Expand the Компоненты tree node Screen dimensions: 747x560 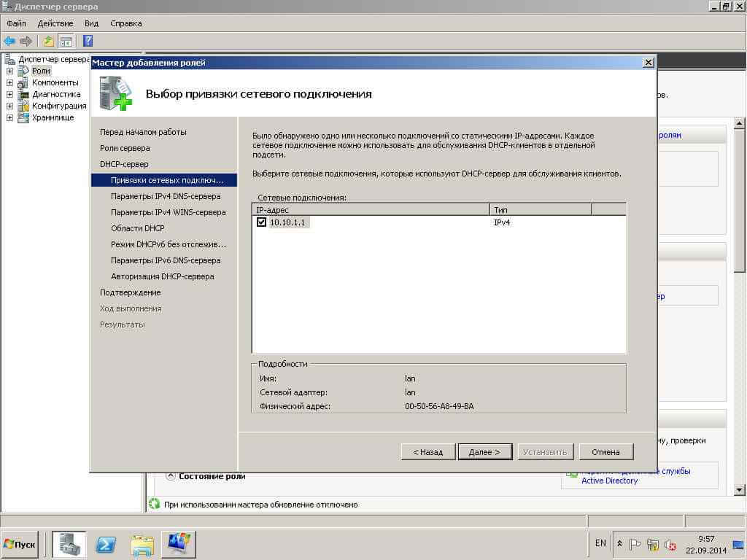pyautogui.click(x=9, y=83)
